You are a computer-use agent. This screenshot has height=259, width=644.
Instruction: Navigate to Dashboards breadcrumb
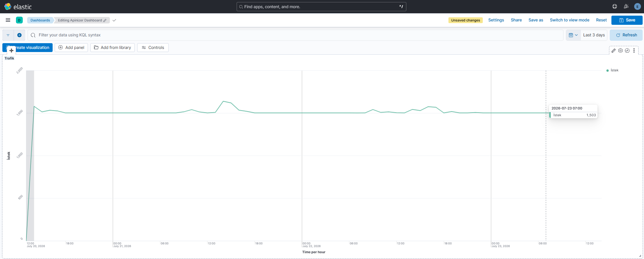click(x=40, y=20)
